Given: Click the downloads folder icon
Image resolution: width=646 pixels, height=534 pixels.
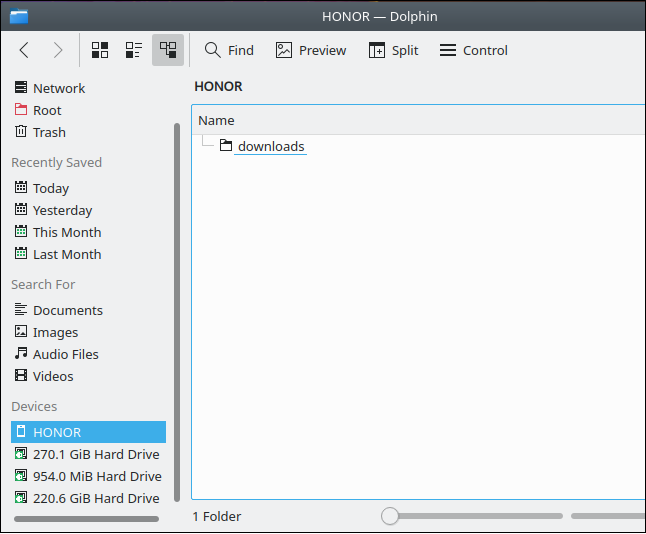Looking at the screenshot, I should click(226, 145).
